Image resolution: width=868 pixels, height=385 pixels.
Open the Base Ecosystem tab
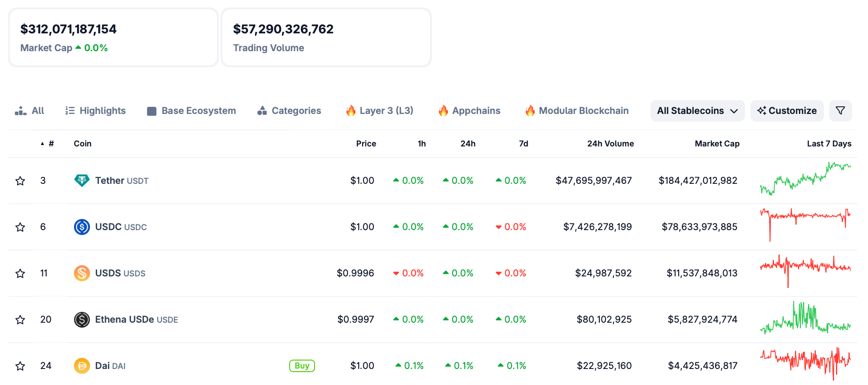(x=192, y=111)
